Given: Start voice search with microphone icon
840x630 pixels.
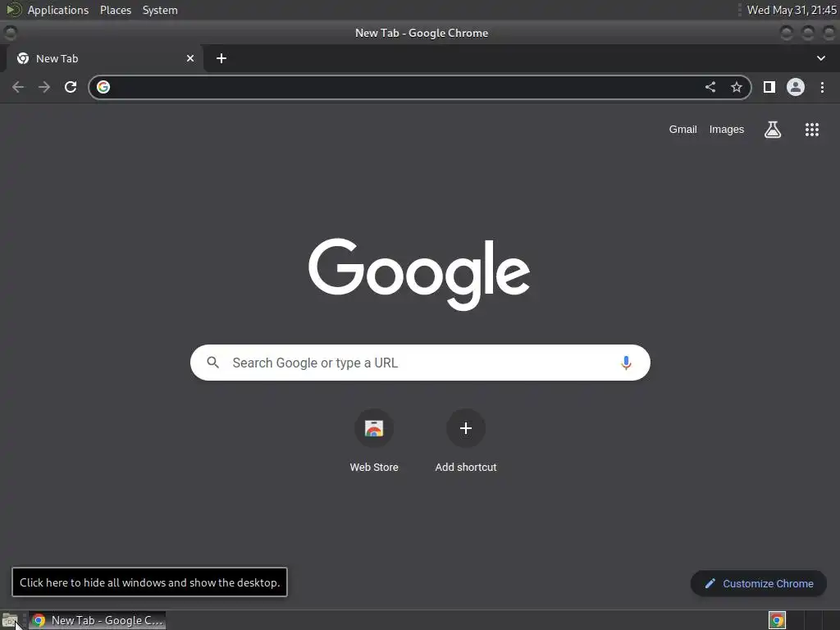Looking at the screenshot, I should [626, 363].
